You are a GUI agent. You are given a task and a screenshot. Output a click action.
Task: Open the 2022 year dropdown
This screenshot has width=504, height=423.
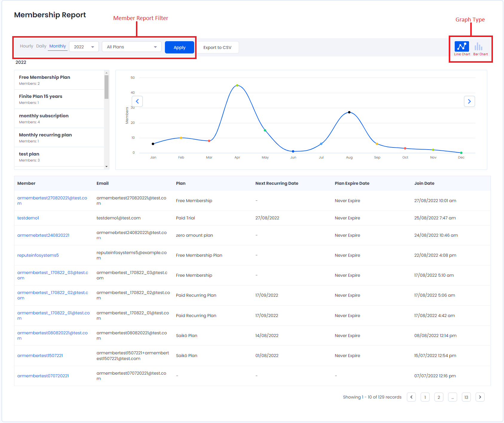click(x=84, y=47)
